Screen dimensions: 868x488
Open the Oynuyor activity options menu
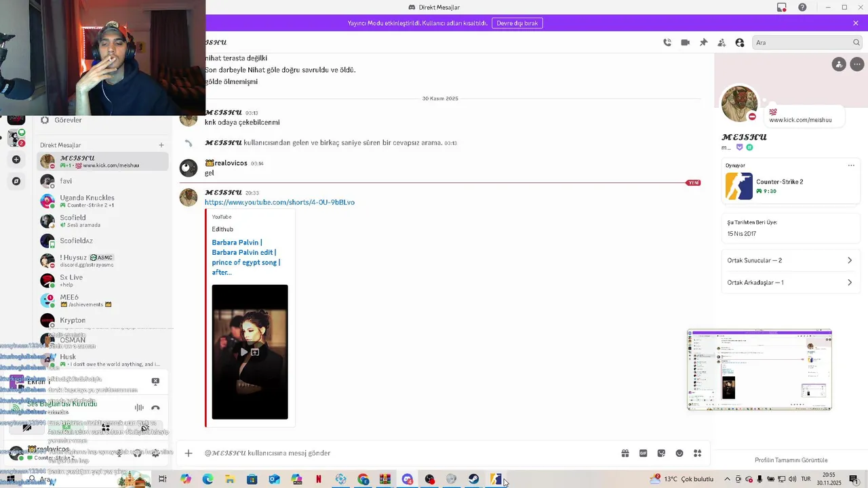[x=851, y=165]
